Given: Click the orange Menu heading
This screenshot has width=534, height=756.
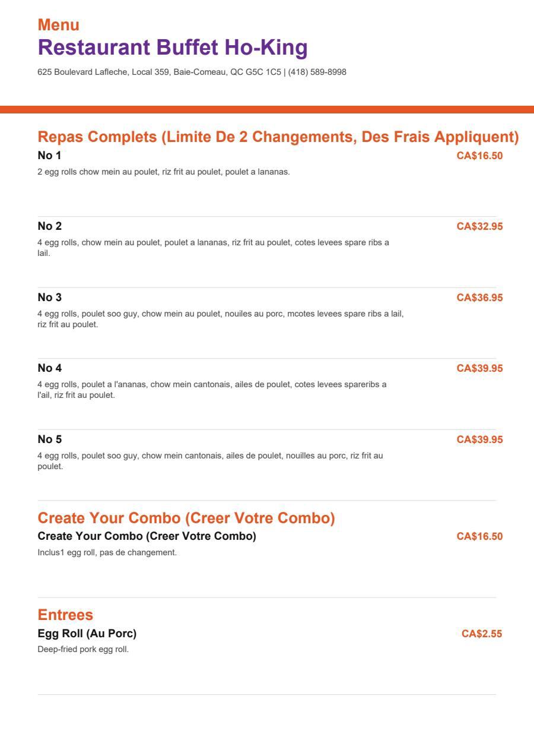Looking at the screenshot, I should tap(59, 25).
